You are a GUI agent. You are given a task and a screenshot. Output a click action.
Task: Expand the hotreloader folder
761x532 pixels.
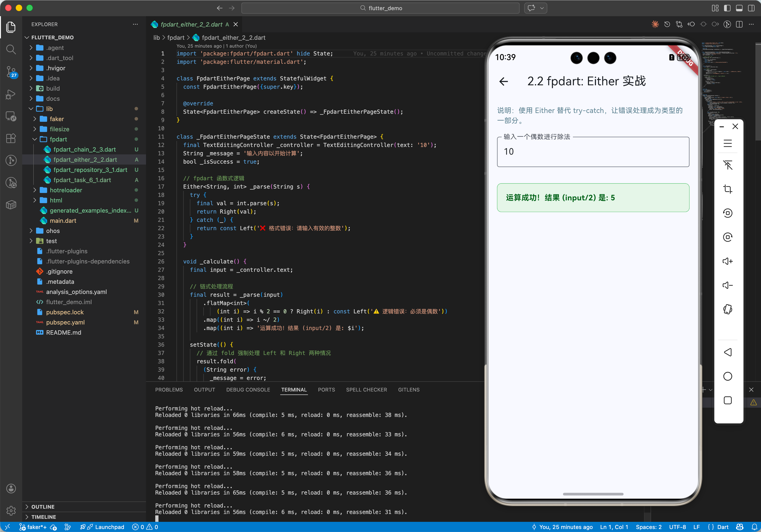66,190
